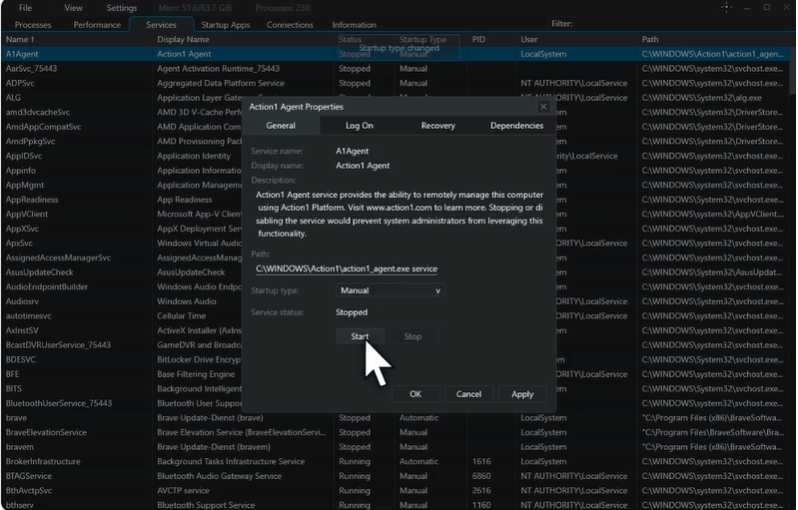Click the action1_agent.exe service path field
The image size is (798, 510).
point(346,269)
